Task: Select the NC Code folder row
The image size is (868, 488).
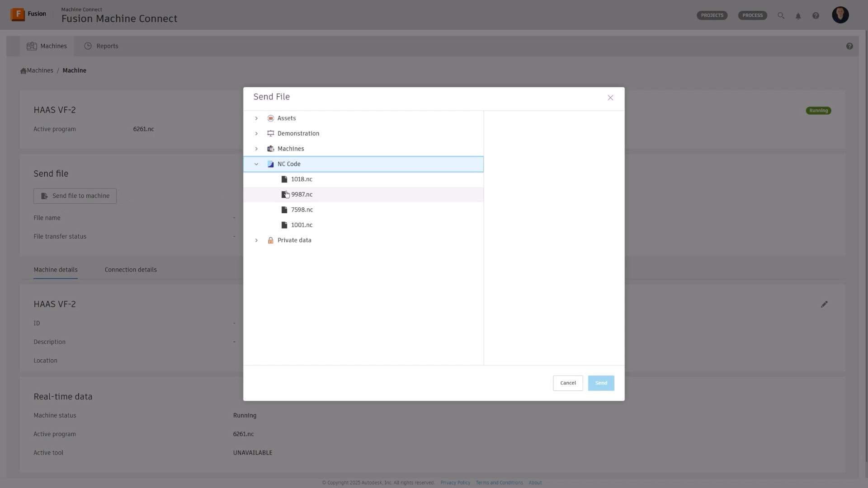Action: tap(363, 164)
